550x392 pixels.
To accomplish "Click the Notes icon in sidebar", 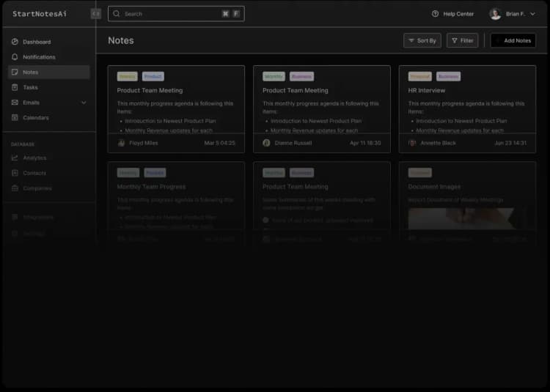I will click(15, 72).
